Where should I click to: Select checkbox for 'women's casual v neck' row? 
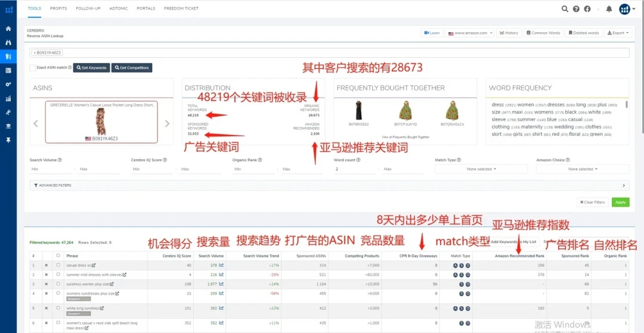[58, 323]
